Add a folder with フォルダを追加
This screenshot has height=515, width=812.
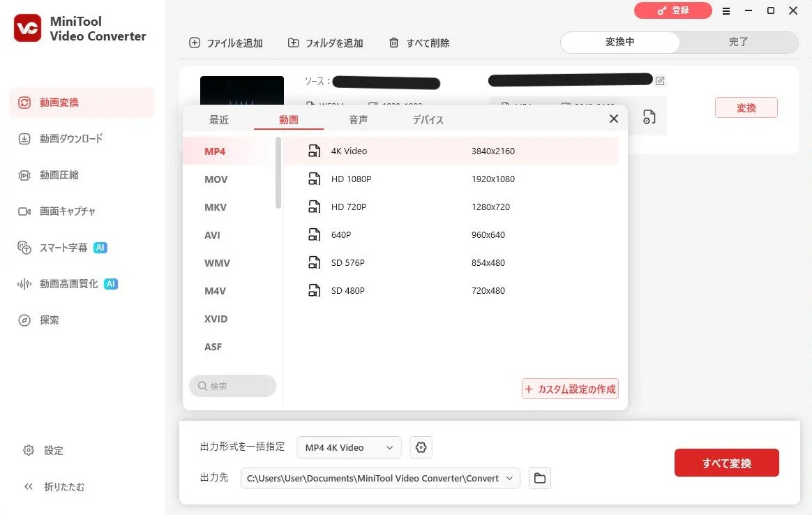click(x=325, y=43)
